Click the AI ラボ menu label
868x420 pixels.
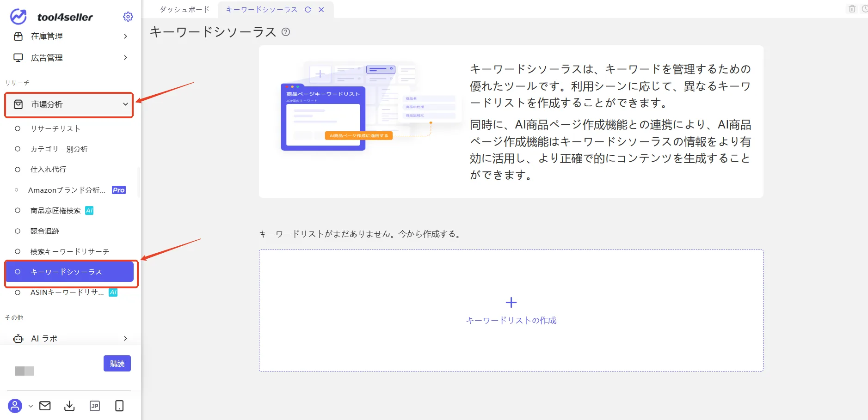pyautogui.click(x=44, y=339)
